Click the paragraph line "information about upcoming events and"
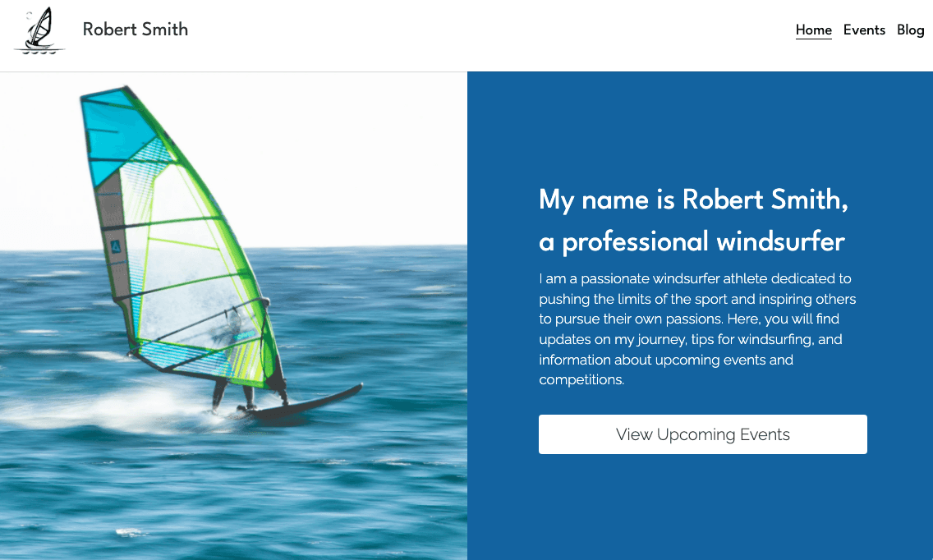This screenshot has height=560, width=933. point(666,360)
